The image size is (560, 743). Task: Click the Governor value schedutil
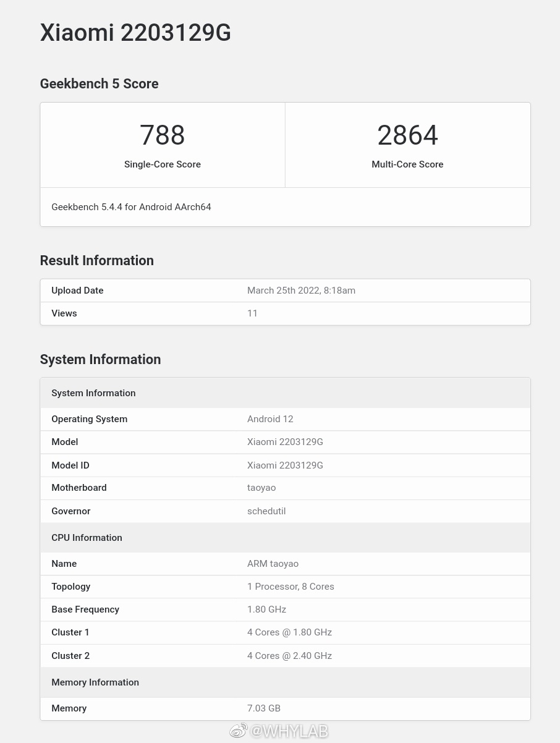pyautogui.click(x=266, y=511)
